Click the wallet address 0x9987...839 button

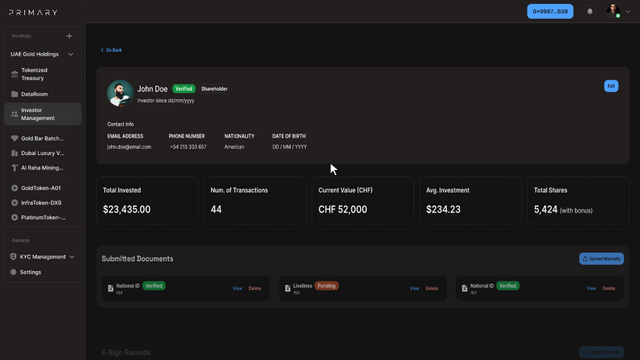(550, 11)
